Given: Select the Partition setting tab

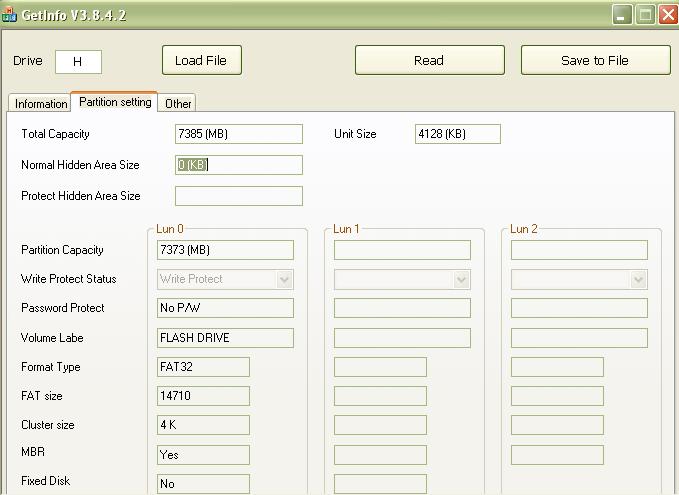Looking at the screenshot, I should pos(114,102).
